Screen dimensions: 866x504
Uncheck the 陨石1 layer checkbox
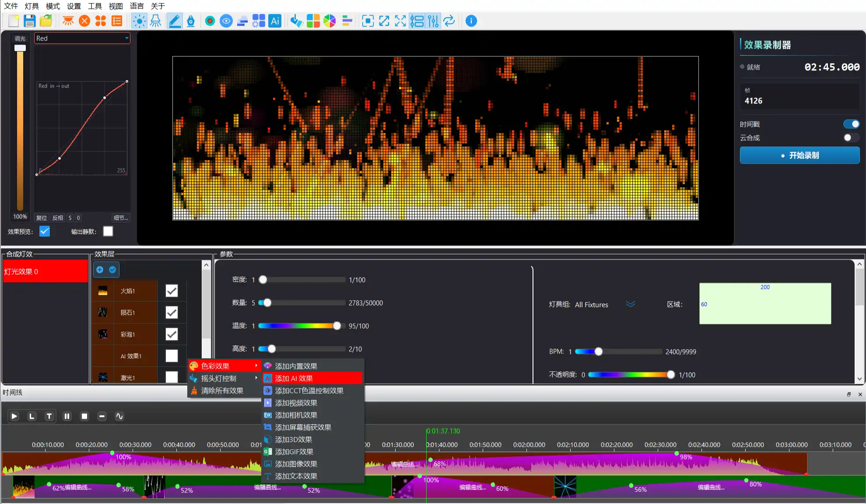click(172, 312)
